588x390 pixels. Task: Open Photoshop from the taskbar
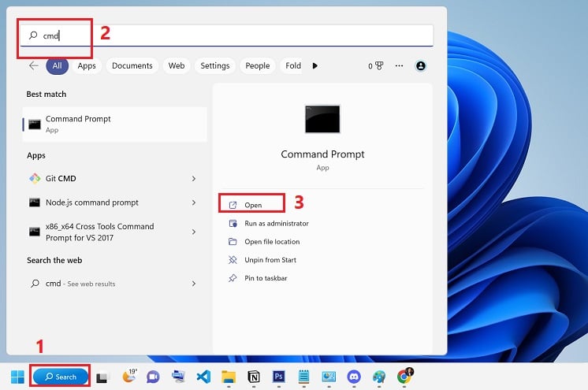(x=278, y=377)
